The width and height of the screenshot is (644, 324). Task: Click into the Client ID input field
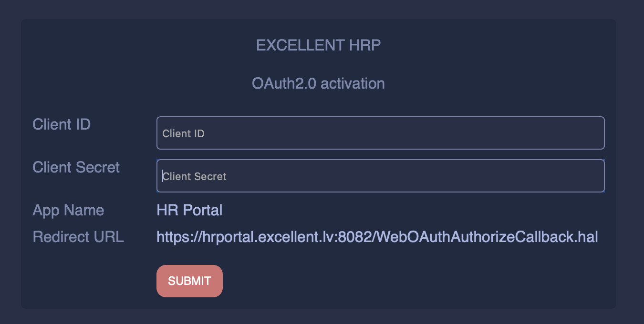(x=380, y=133)
